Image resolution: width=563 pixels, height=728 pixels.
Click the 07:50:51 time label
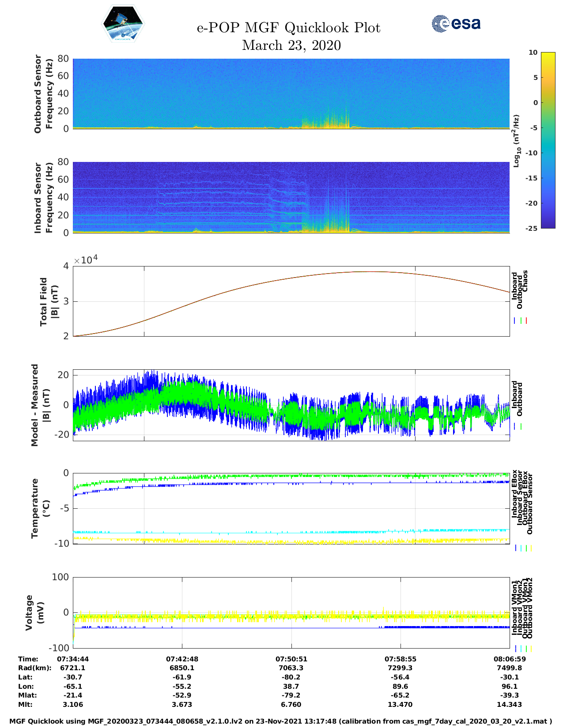click(291, 659)
